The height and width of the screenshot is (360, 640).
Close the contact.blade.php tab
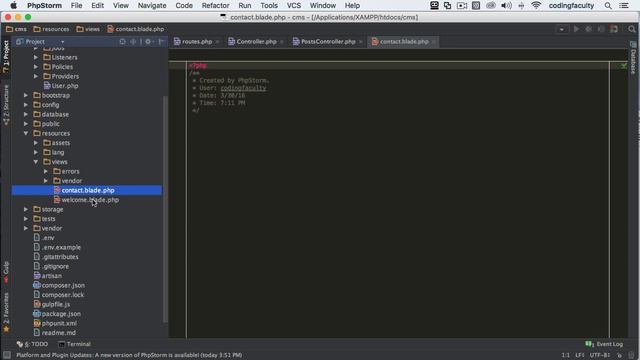pyautogui.click(x=433, y=42)
